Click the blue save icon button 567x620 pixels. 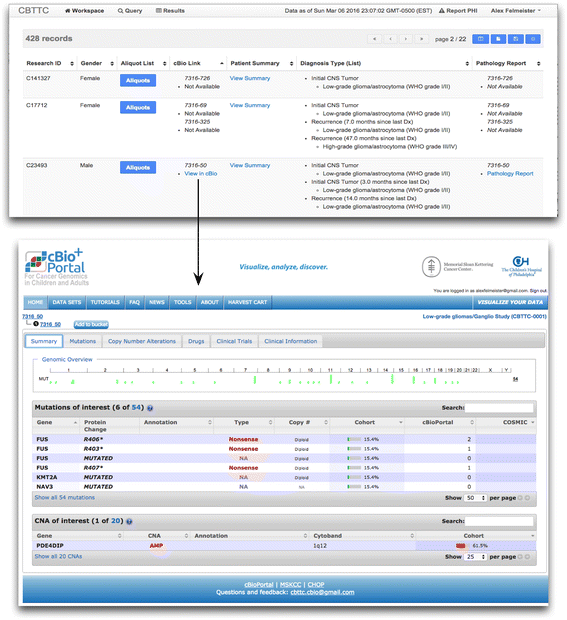click(x=516, y=39)
